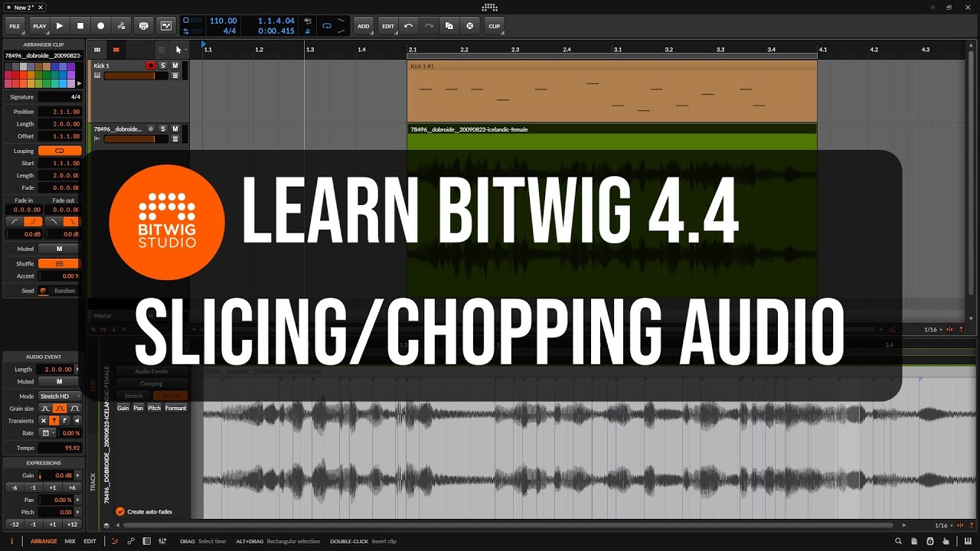Click the overdub icon next to automation

pos(143,25)
